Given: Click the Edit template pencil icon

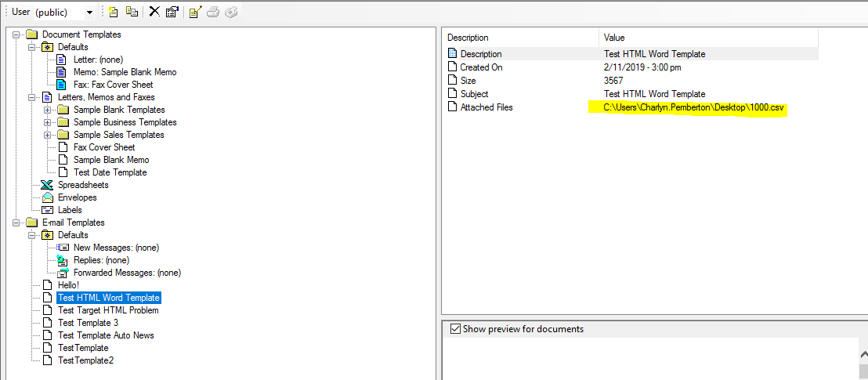Looking at the screenshot, I should pos(196,12).
